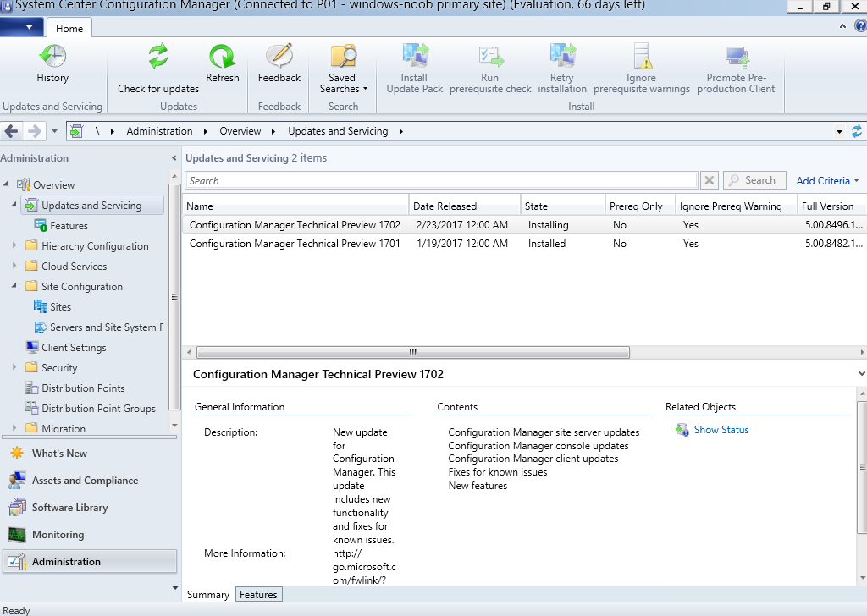Sort by Date Released column header
This screenshot has height=616, width=867.
pos(465,206)
